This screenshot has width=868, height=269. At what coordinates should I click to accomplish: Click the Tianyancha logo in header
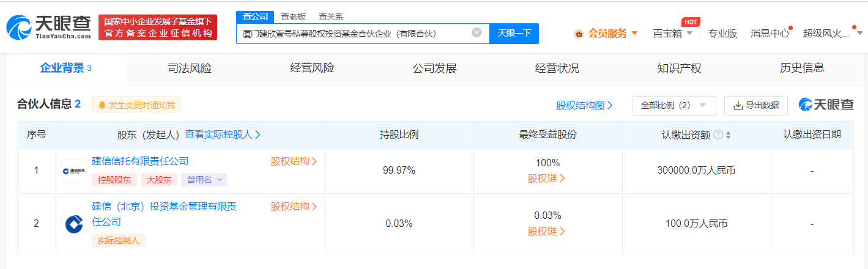(48, 28)
